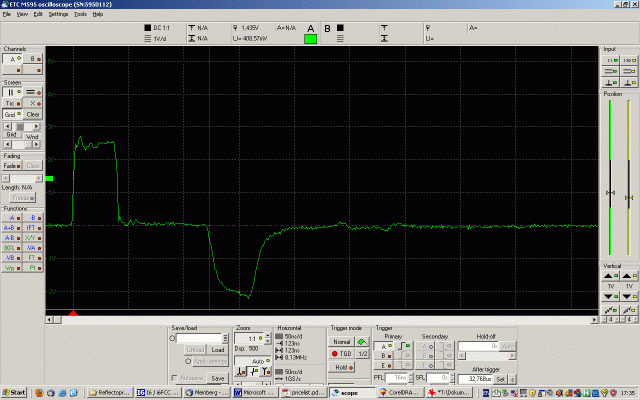Click the 80% function button
Screen dimensions: 640x400
[x=11, y=247]
